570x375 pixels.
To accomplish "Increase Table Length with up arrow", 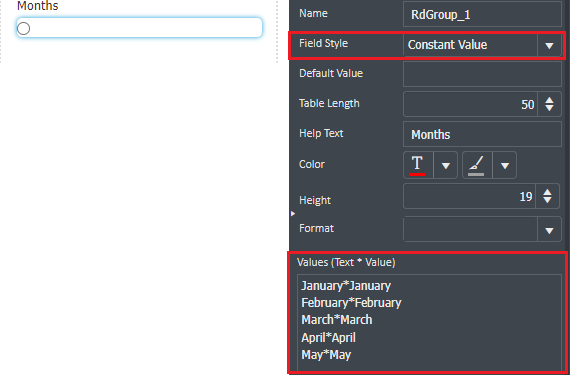I will [x=549, y=100].
